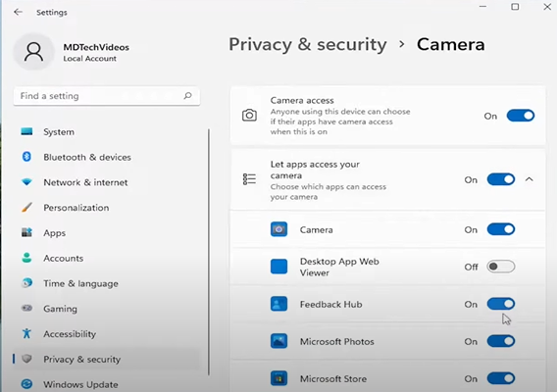Viewport: 557px width, 392px height.
Task: Collapse the Let apps access camera section
Action: 529,179
